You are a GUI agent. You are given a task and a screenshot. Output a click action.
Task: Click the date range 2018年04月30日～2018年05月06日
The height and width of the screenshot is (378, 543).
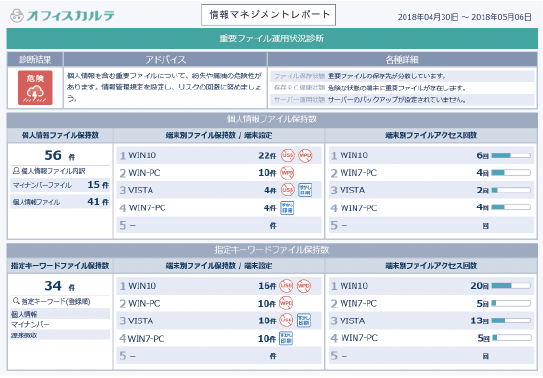464,17
